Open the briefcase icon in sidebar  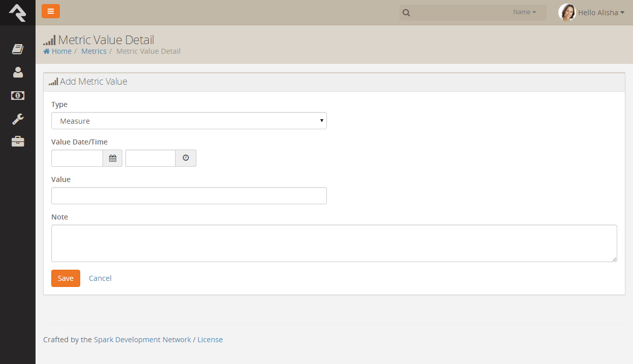[18, 141]
